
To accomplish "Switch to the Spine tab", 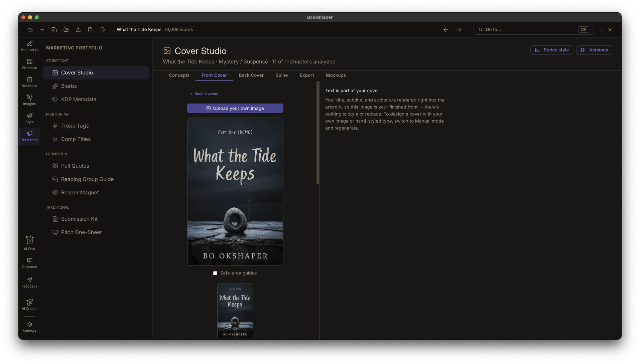I will (x=281, y=75).
